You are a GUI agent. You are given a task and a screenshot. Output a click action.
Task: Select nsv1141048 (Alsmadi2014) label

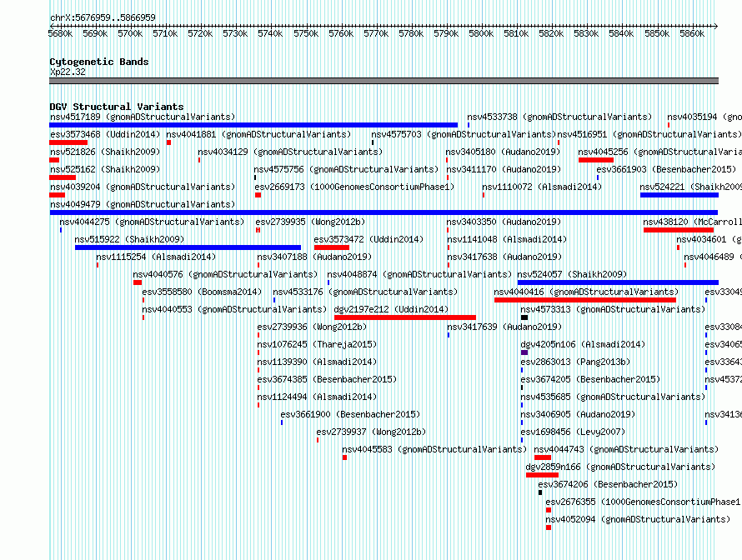[x=507, y=239]
